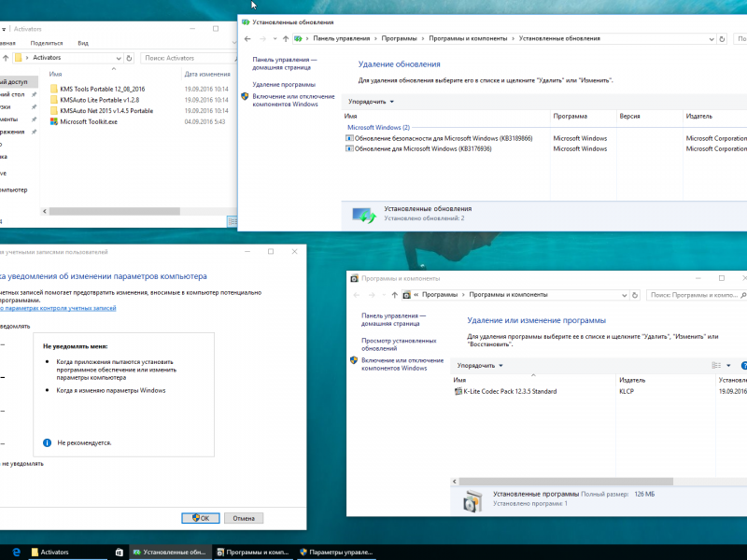Screen dimensions: 747x560
Task: Go up one level in Activators window
Action: point(6,58)
